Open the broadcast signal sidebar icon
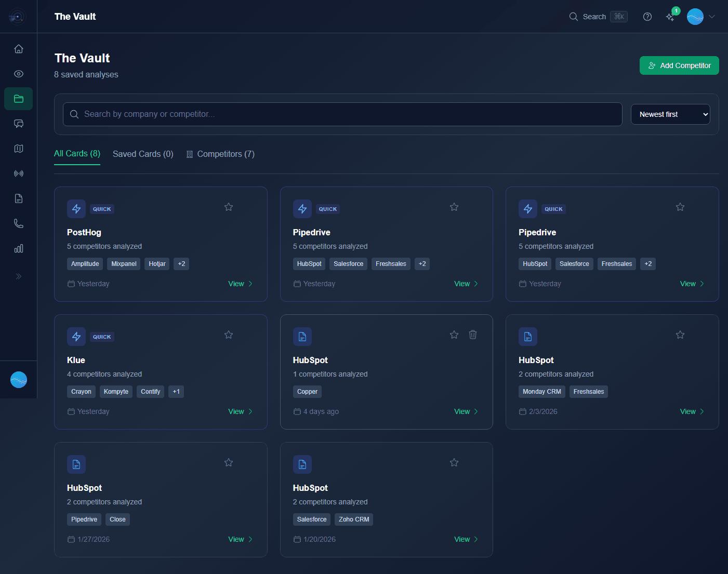This screenshot has width=728, height=574. [x=19, y=173]
